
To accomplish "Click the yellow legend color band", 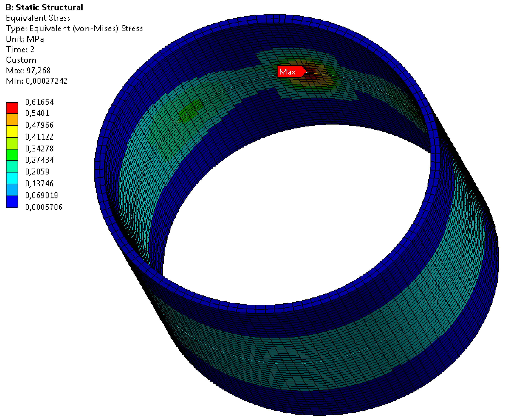I will tap(12, 131).
